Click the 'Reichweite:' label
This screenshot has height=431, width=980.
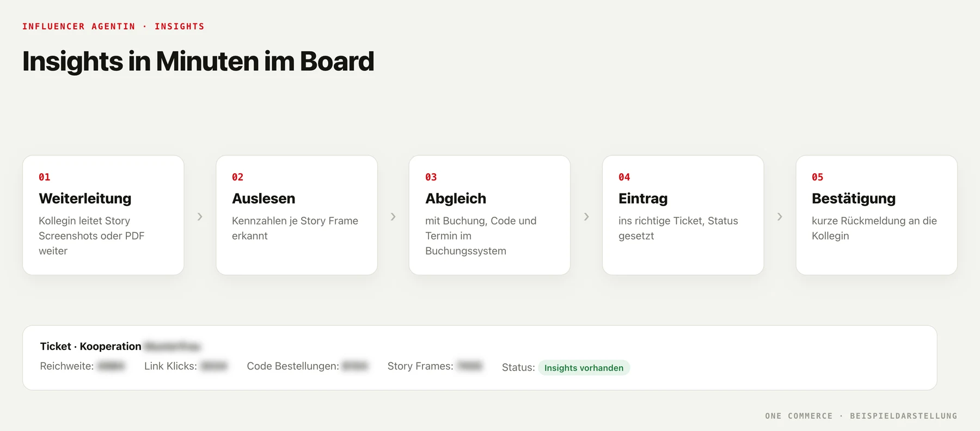[x=67, y=366]
